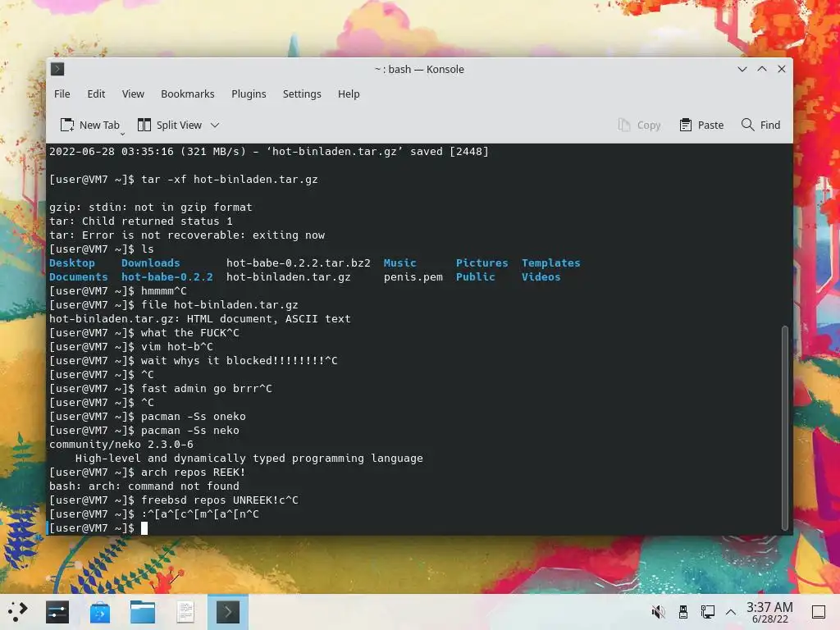This screenshot has width=840, height=630.
Task: Click 'hot-babe-0.2.2.tar.bz2' in ls output
Action: pos(299,263)
